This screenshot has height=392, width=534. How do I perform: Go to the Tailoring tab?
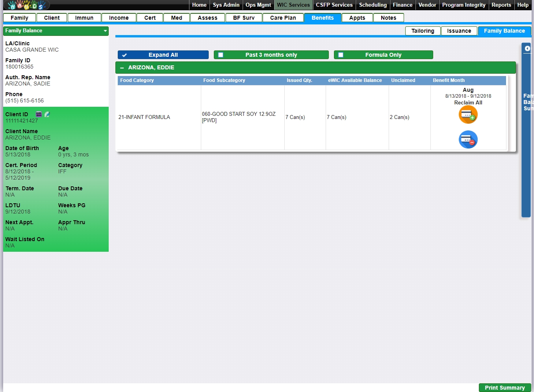tap(423, 31)
